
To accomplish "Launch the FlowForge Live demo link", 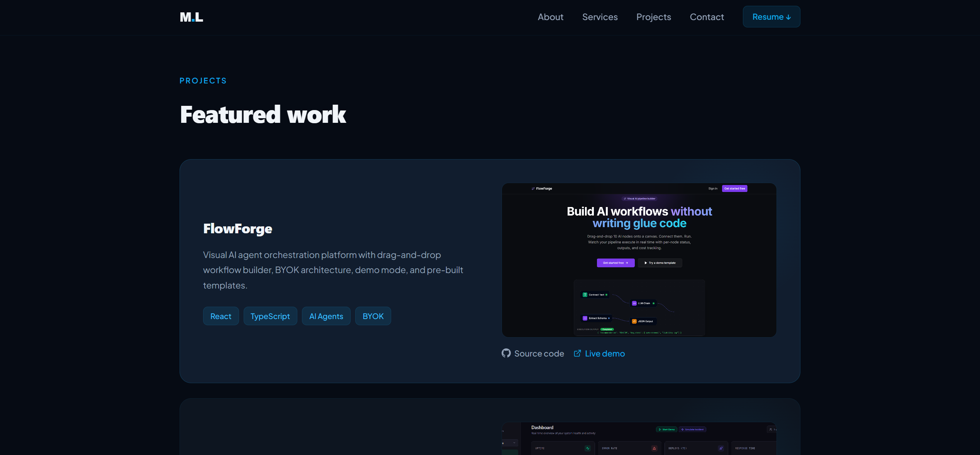I will pos(599,353).
